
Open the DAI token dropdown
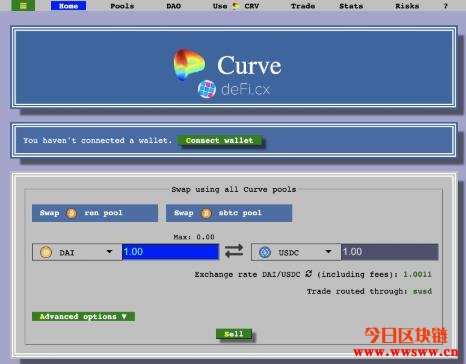click(x=77, y=252)
